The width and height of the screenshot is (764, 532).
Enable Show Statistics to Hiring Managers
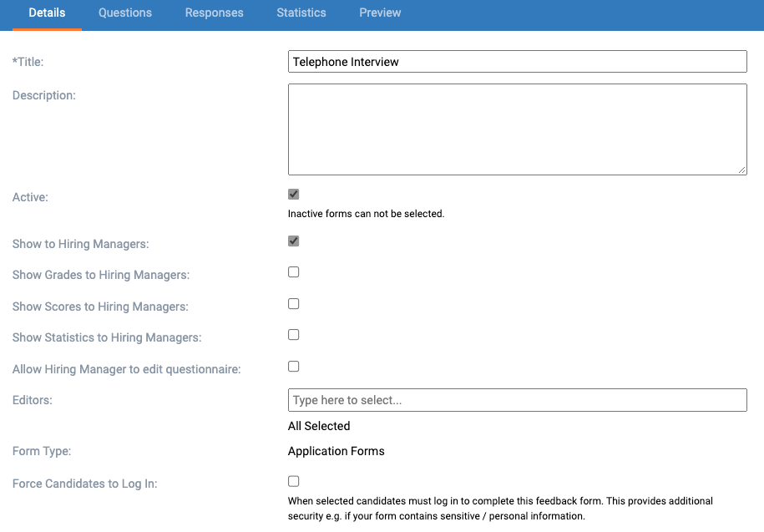(x=293, y=334)
